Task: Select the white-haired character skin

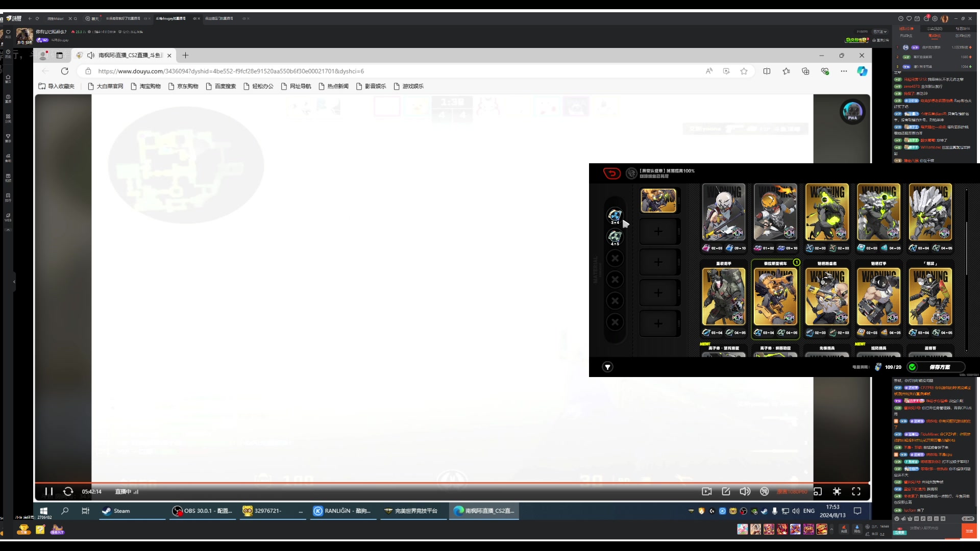Action: click(724, 211)
